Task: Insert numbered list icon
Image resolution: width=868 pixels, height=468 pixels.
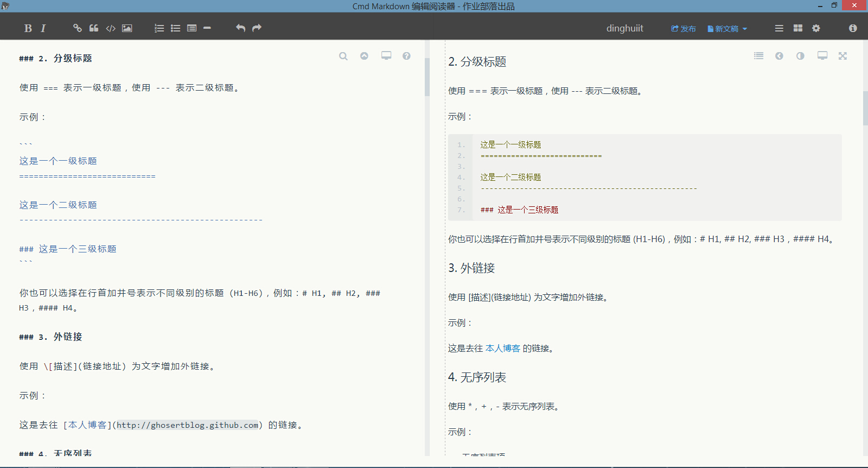Action: click(159, 28)
